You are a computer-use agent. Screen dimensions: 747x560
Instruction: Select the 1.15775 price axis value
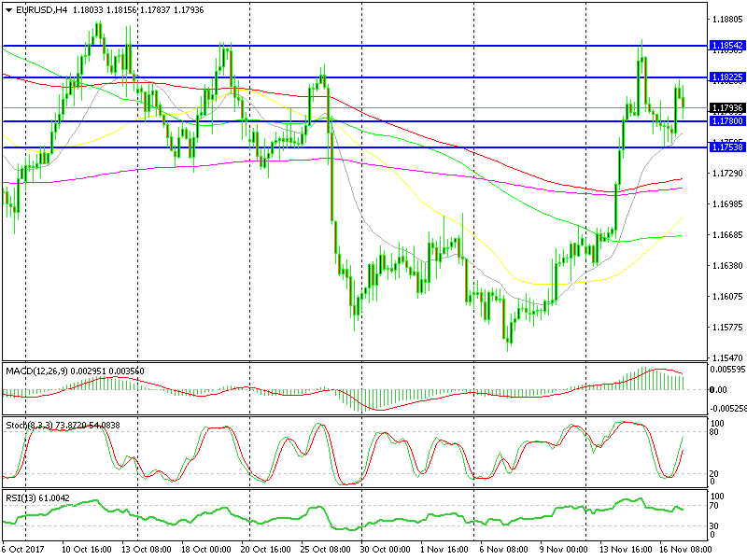[727, 328]
